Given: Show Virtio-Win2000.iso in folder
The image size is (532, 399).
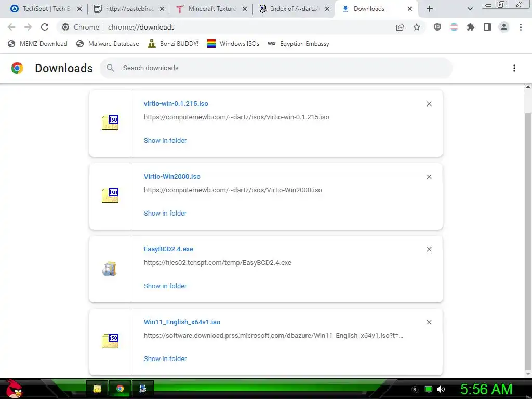Looking at the screenshot, I should [x=165, y=213].
